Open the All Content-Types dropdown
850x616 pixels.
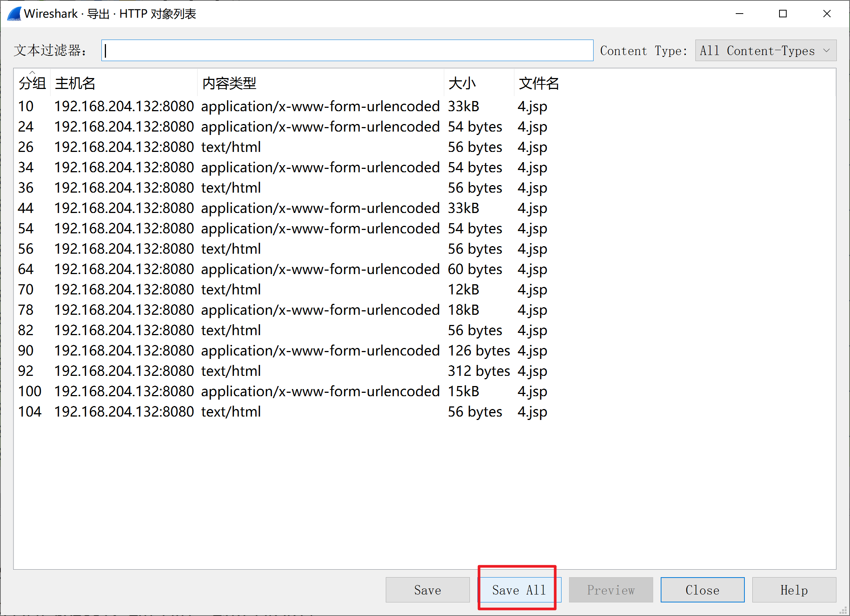click(x=766, y=51)
